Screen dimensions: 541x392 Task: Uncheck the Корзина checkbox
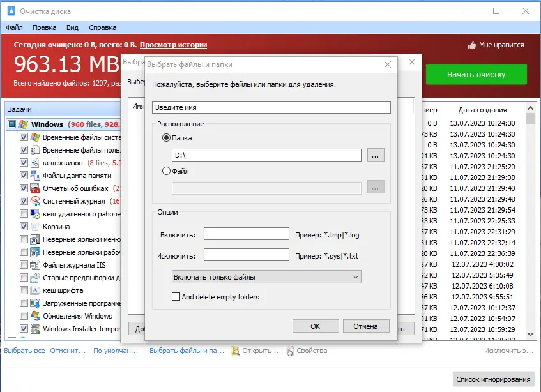click(x=24, y=226)
